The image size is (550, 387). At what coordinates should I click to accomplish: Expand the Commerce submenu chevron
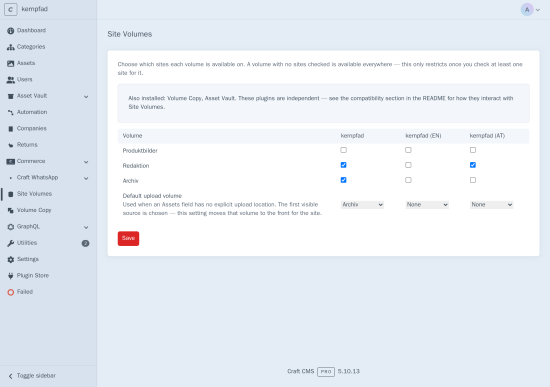(86, 162)
